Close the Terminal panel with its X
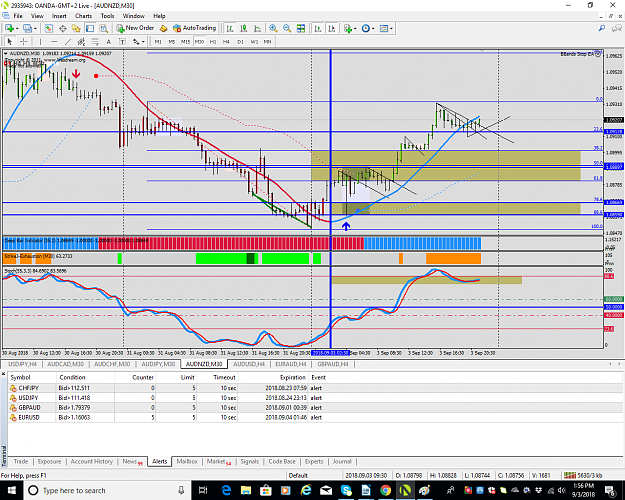 [3, 374]
